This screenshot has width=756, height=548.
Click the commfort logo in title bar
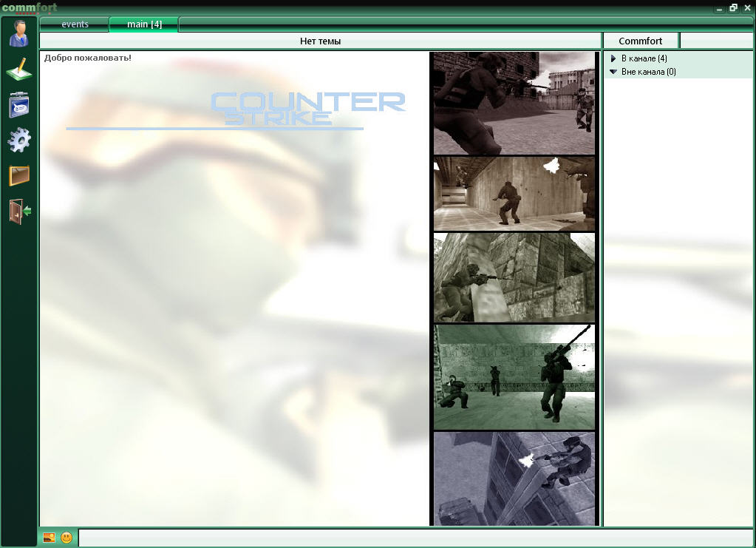[x=30, y=7]
